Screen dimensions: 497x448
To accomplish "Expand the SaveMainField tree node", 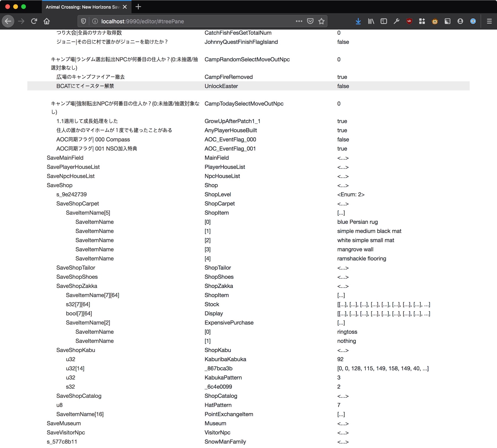I will pyautogui.click(x=65, y=158).
